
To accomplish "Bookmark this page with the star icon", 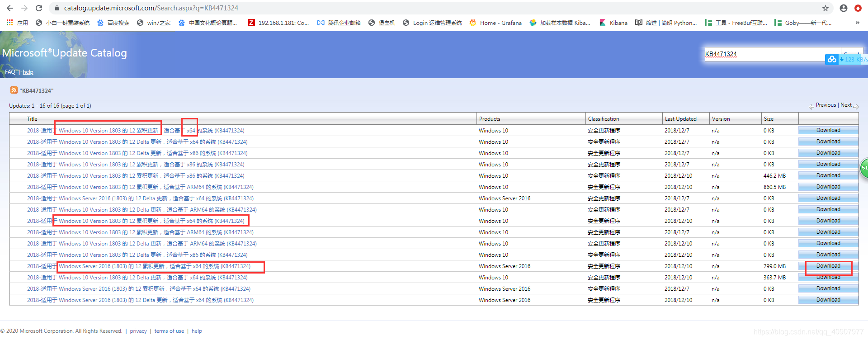I will (x=826, y=8).
